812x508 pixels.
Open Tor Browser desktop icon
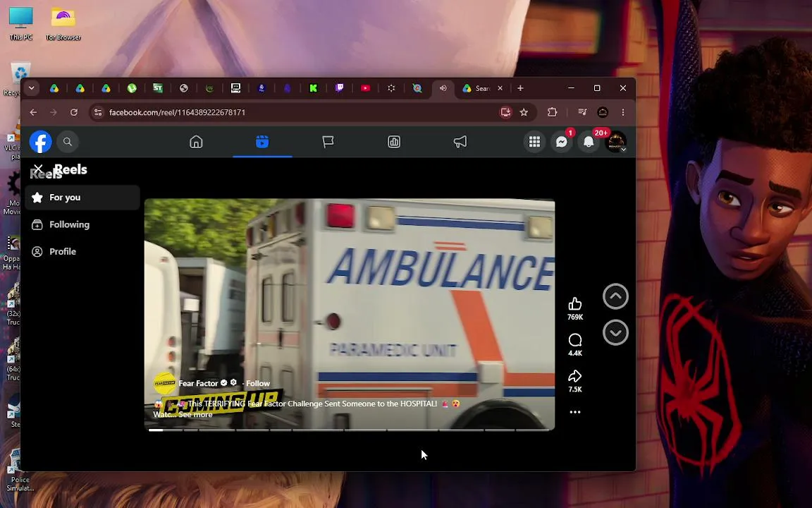click(63, 23)
